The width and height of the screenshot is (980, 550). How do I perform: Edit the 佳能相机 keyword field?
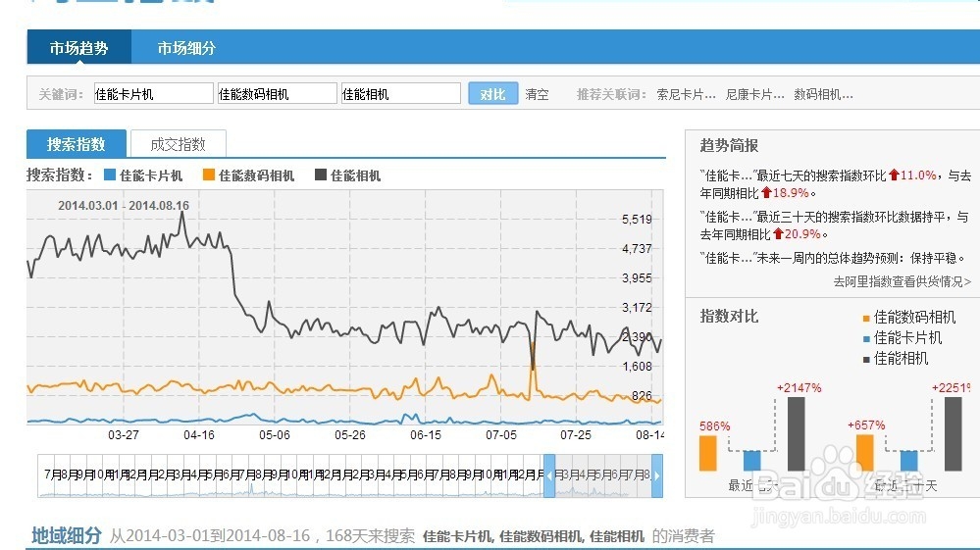click(401, 94)
